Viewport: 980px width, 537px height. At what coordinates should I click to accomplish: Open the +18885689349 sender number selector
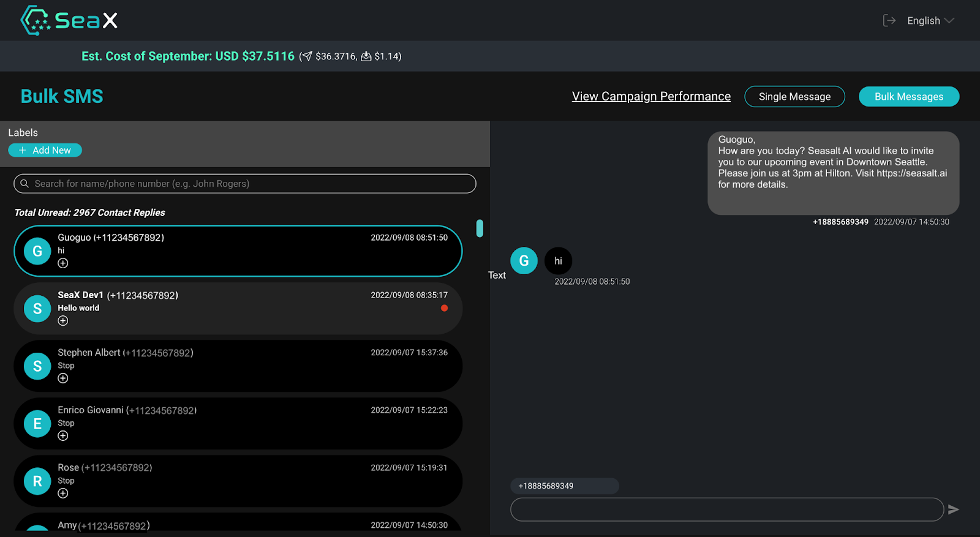564,486
